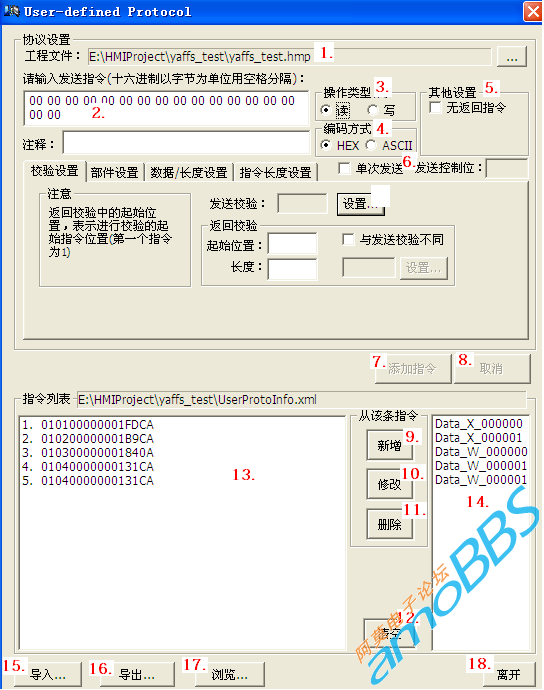Click the 删除 delete button
Image resolution: width=544 pixels, height=690 pixels.
(390, 524)
